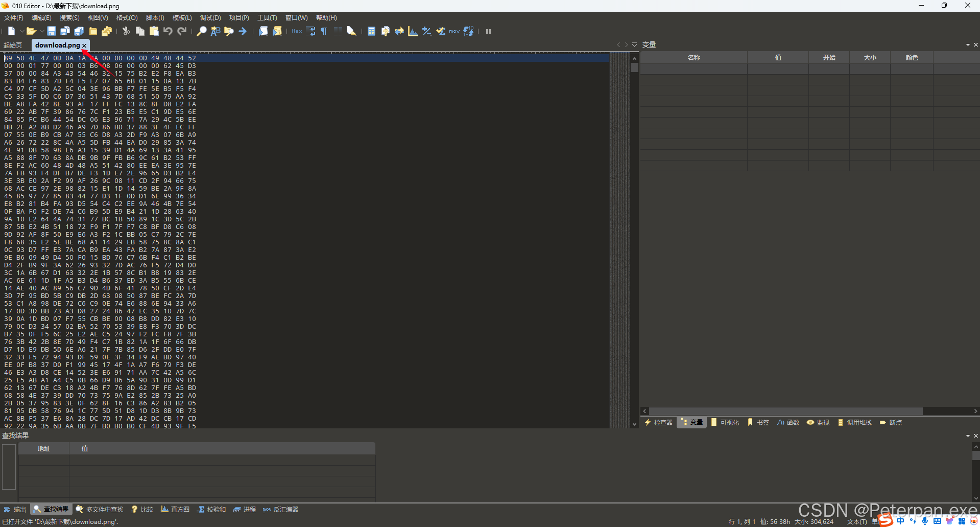Open the Replace tool icon
This screenshot has width=980, height=527.
click(216, 31)
